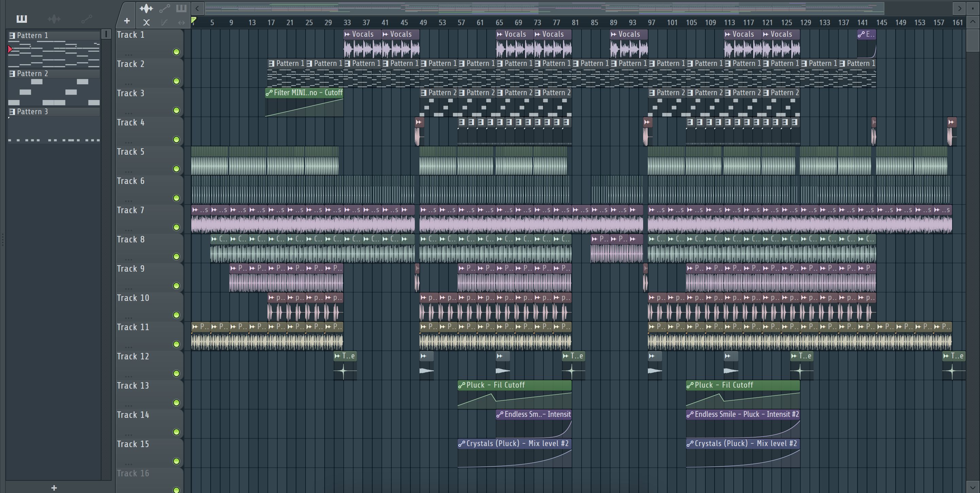Click the right scroll arrow of the overview bar
Image resolution: width=980 pixels, height=493 pixels.
pyautogui.click(x=960, y=8)
